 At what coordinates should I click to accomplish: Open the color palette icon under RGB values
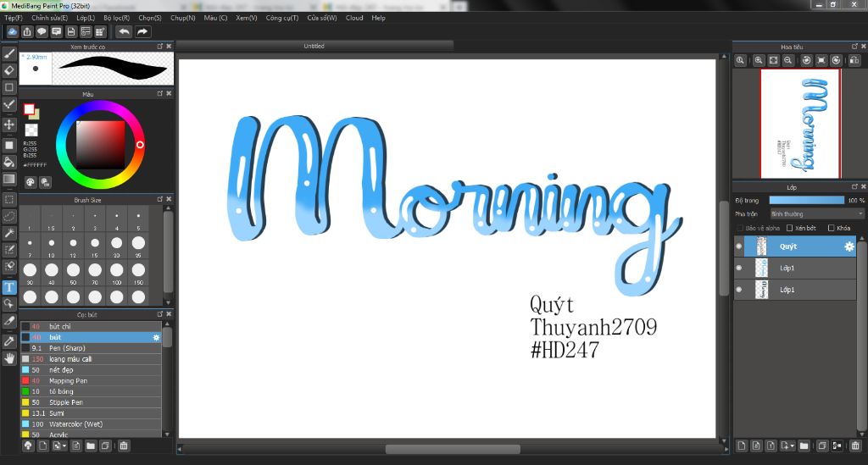point(31,182)
